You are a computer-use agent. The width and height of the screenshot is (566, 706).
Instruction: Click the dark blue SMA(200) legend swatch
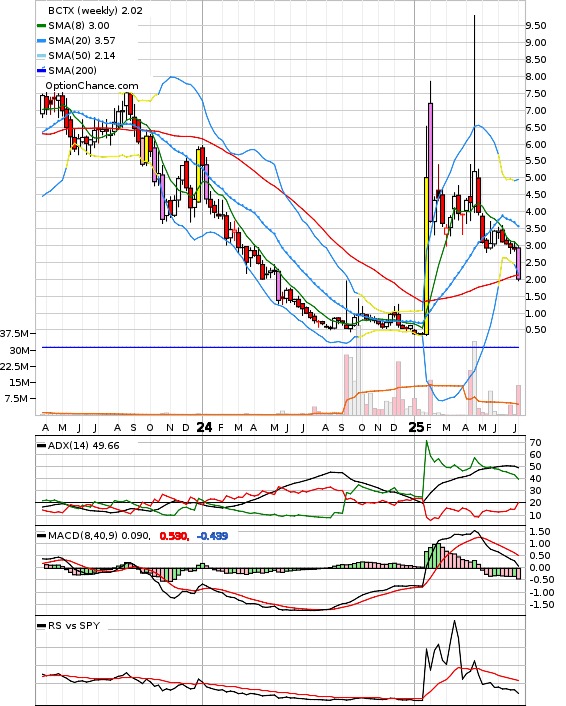coord(41,70)
